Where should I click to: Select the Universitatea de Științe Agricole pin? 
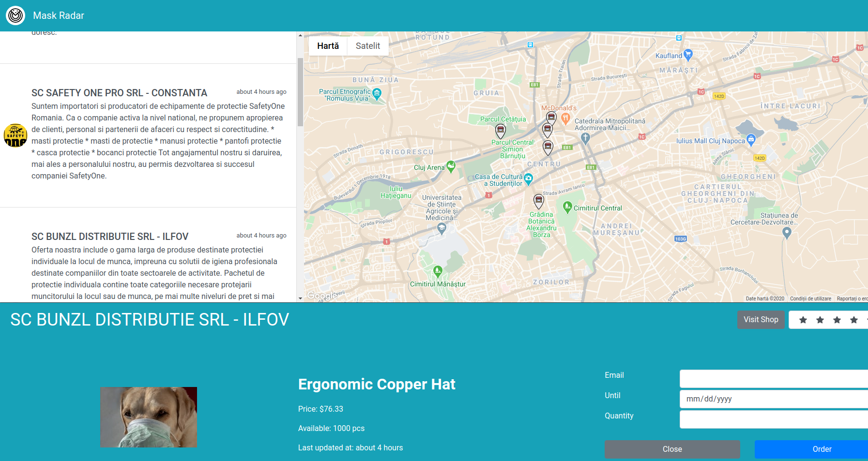point(442,229)
